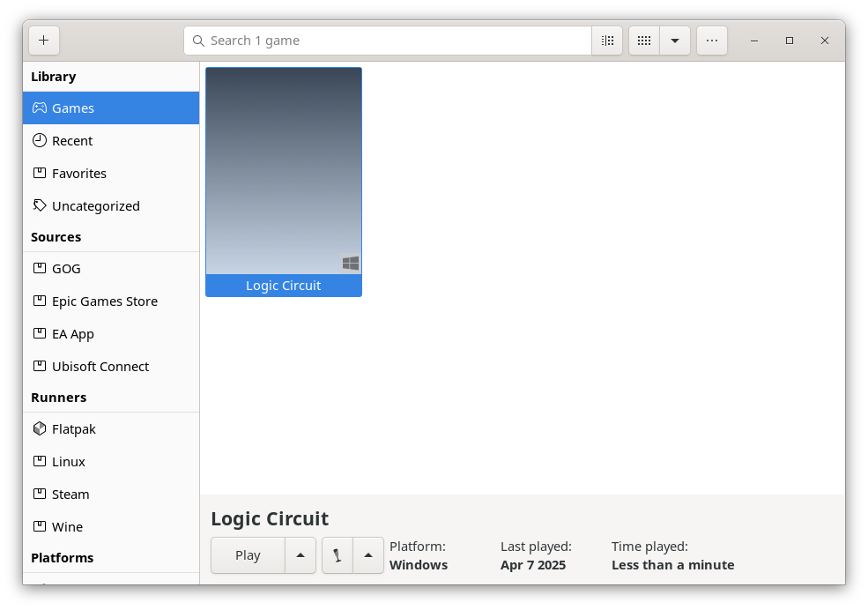The width and height of the screenshot is (868, 610).
Task: Click the icon beside Steam
Action: tap(40, 495)
